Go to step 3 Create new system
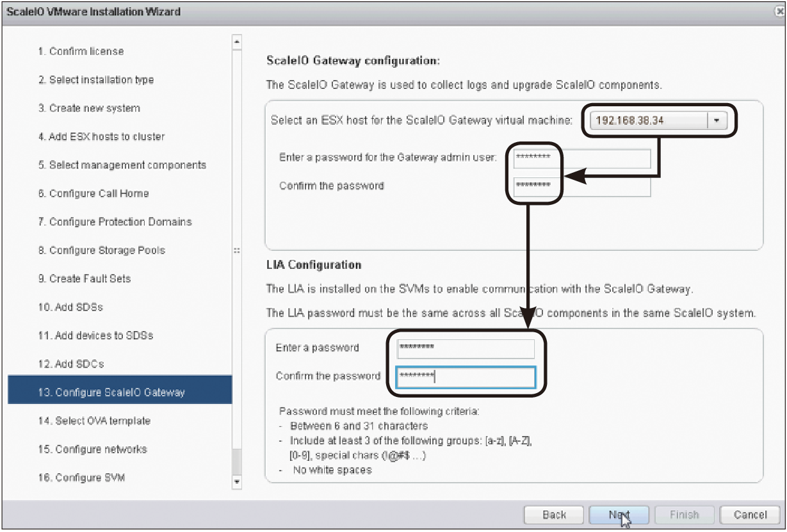This screenshot has width=787, height=532. click(89, 108)
